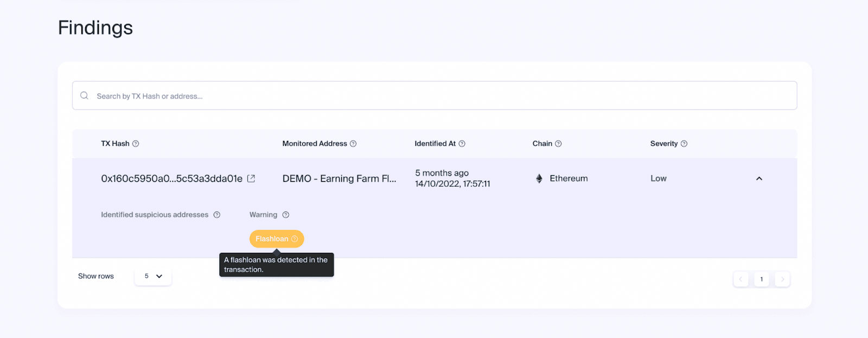Click the Identified suspicious addresses label
Image resolution: width=868 pixels, height=338 pixels.
tap(155, 215)
